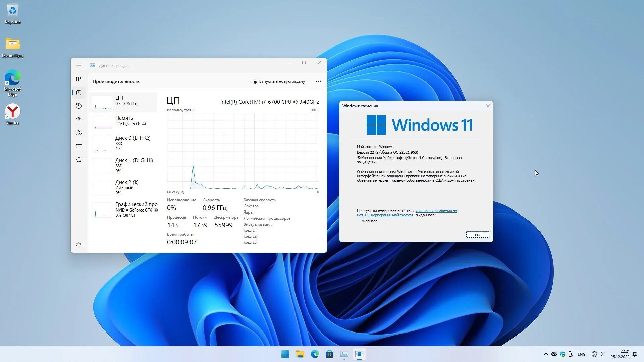Open the Processes page icon in sidebar
Screen dimensions: 644x362
(x=79, y=79)
